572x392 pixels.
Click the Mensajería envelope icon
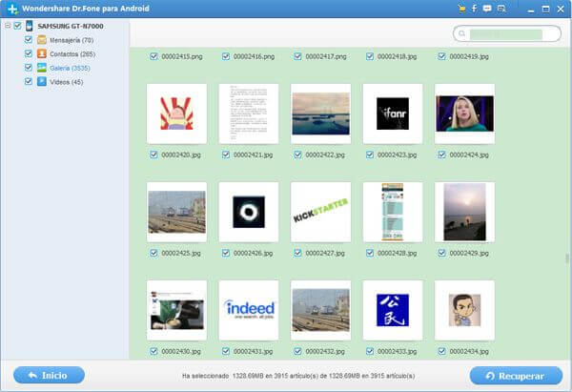tap(41, 40)
